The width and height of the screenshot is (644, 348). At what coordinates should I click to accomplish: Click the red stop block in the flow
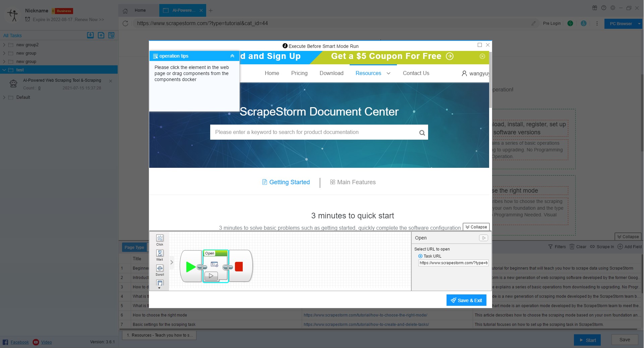pos(239,267)
